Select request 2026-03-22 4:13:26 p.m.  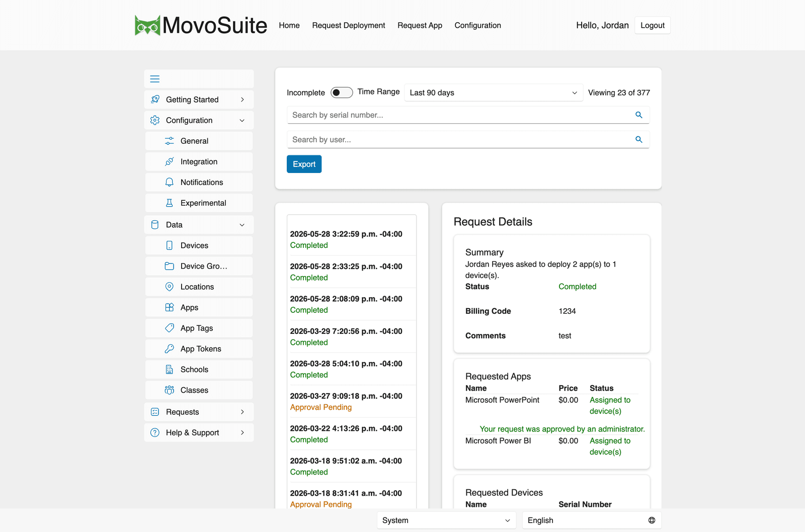(x=352, y=434)
